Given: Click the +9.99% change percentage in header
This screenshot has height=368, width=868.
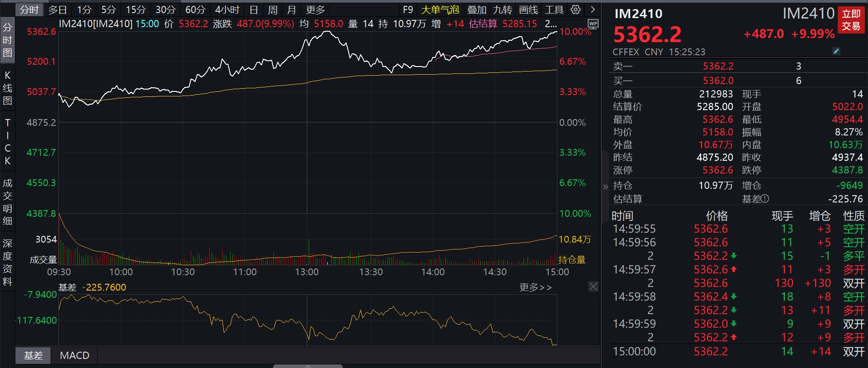Looking at the screenshot, I should click(x=813, y=34).
